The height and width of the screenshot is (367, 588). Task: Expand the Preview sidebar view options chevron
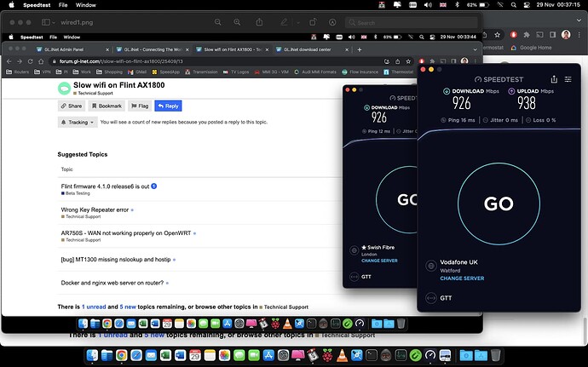click(53, 22)
